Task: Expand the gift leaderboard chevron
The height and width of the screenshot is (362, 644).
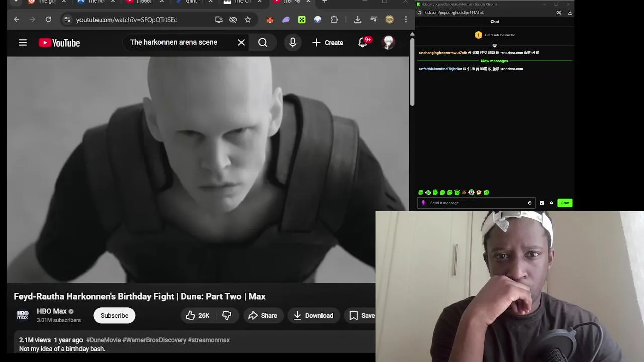Action: (x=495, y=45)
